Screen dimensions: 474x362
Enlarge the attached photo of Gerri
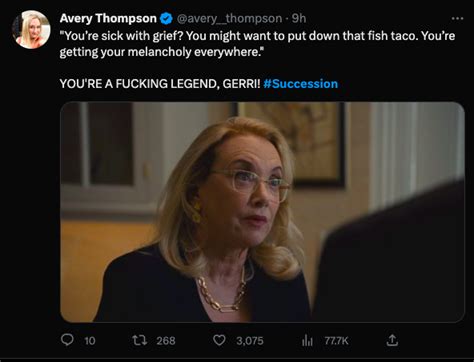[262, 212]
